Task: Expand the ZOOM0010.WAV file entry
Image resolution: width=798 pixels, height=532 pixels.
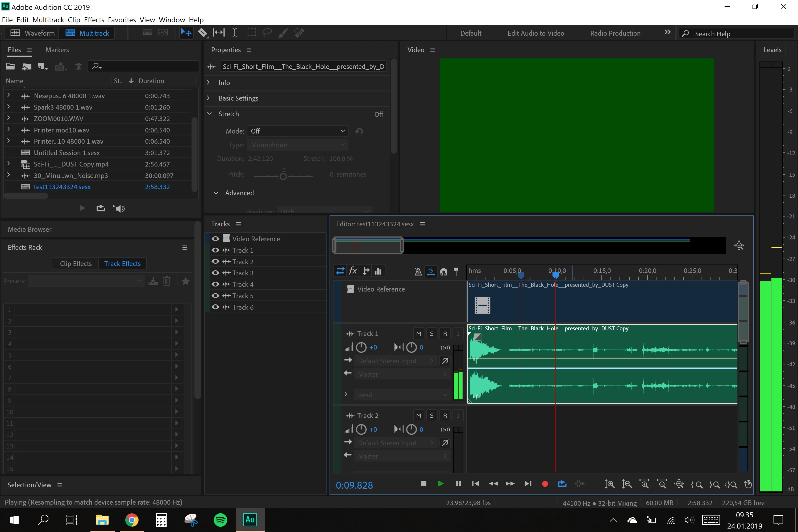Action: pos(9,118)
